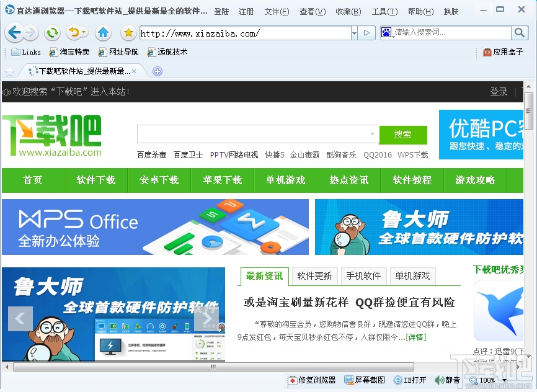Open the Links bookmarks folder
Screen dimensions: 537x392
coord(26,52)
